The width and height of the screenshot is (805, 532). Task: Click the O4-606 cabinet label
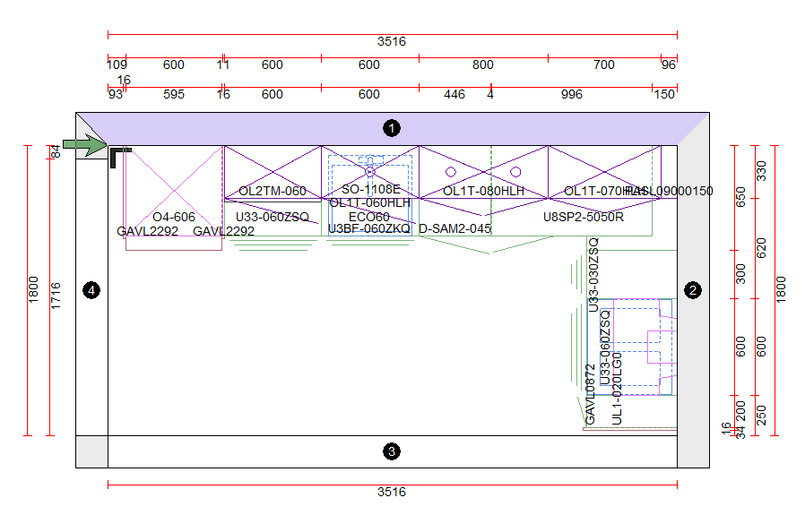[x=173, y=217]
